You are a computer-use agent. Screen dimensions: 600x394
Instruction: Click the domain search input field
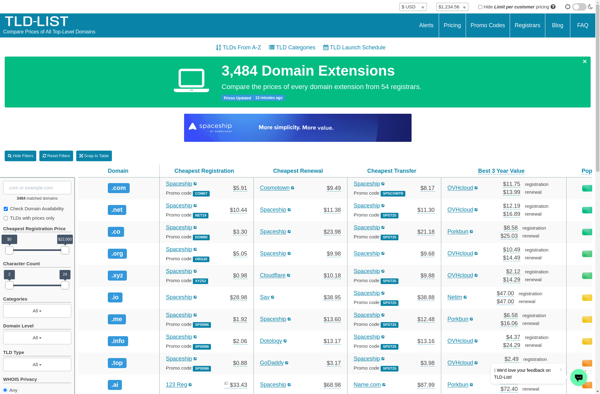(x=37, y=188)
